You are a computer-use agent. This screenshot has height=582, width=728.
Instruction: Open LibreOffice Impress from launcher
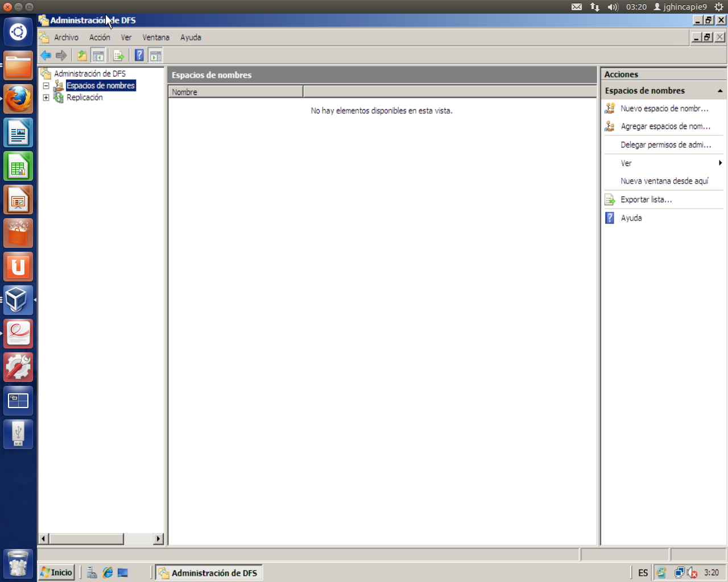click(18, 199)
